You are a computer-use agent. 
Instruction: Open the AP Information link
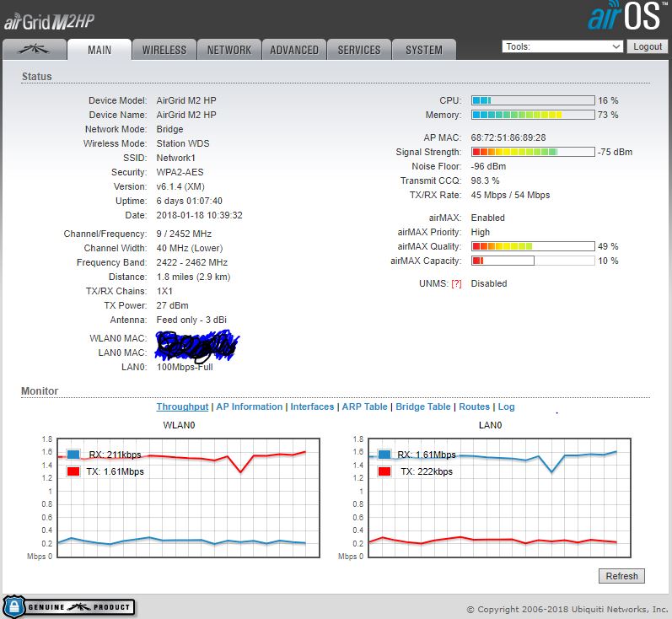point(250,406)
